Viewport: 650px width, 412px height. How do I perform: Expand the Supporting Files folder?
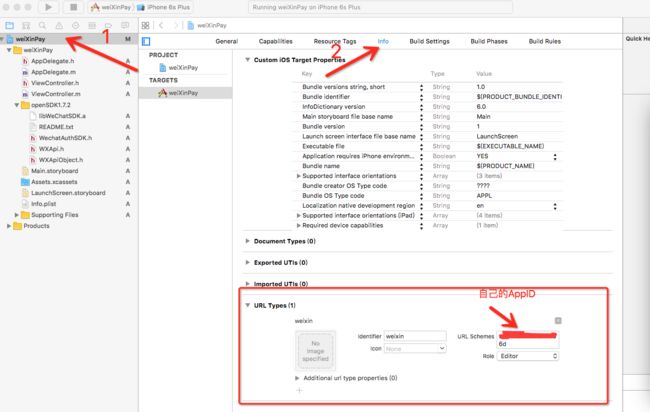(17, 215)
